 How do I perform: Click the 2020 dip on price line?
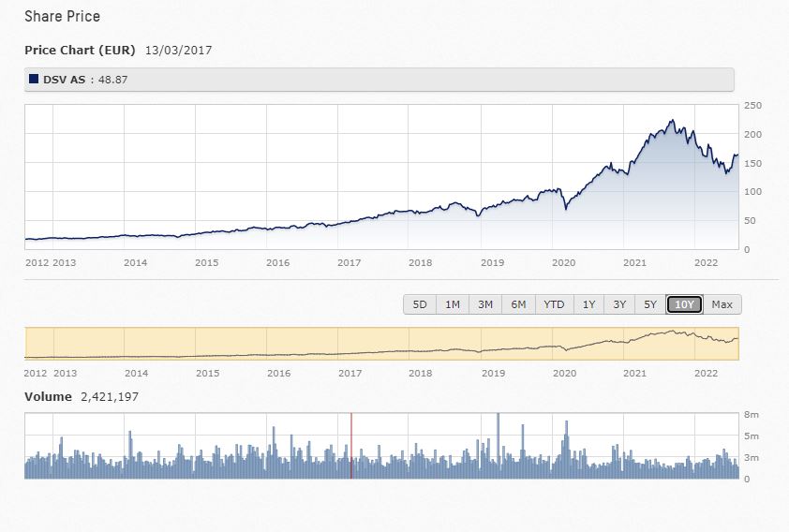(565, 208)
